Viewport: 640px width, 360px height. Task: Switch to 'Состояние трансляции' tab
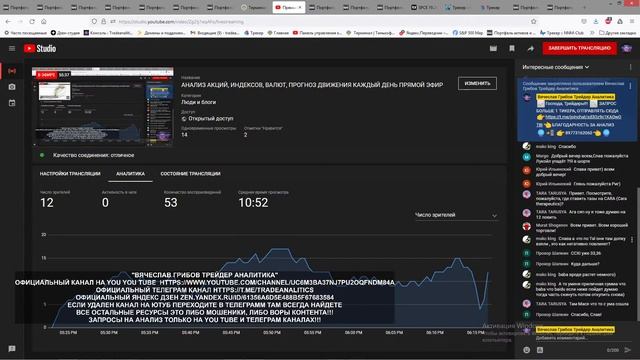click(190, 173)
